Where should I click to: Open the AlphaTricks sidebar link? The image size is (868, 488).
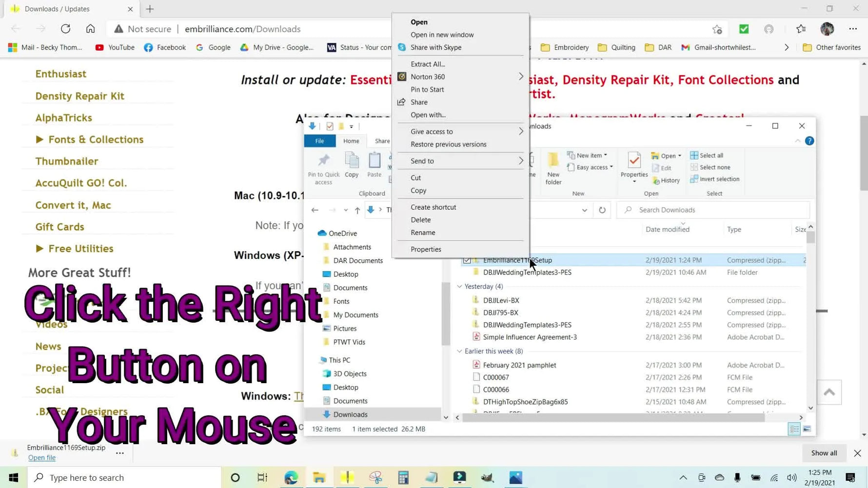point(63,118)
